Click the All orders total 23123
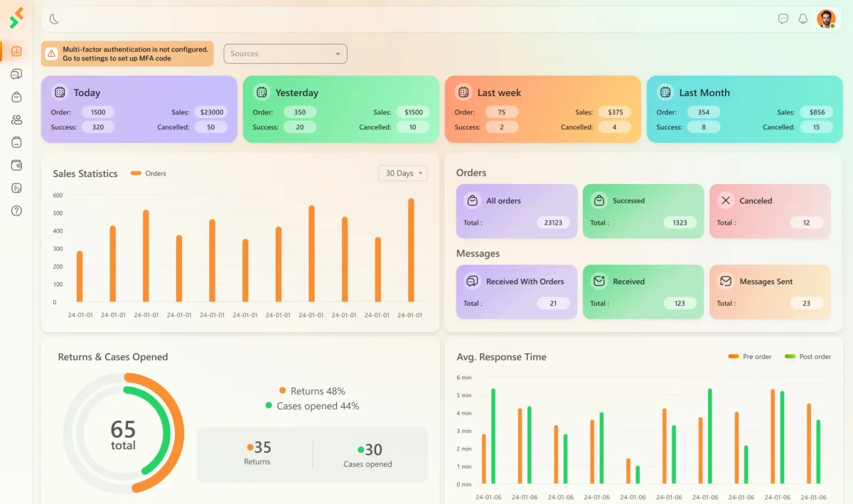Viewport: 853px width, 504px height. [x=553, y=222]
